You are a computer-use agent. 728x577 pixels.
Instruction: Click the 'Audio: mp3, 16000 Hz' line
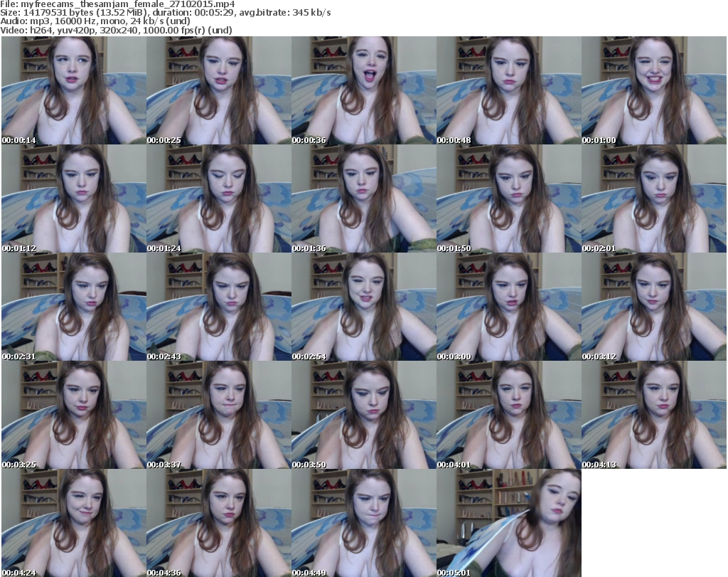(95, 21)
